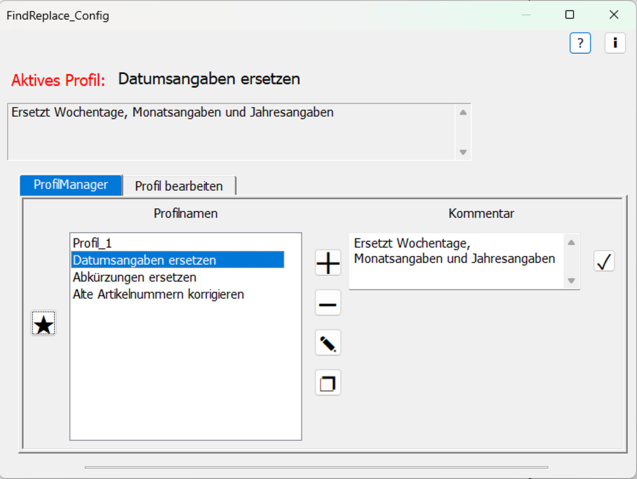This screenshot has width=637, height=479.
Task: Confirm comment with the checkmark icon
Action: pyautogui.click(x=604, y=262)
